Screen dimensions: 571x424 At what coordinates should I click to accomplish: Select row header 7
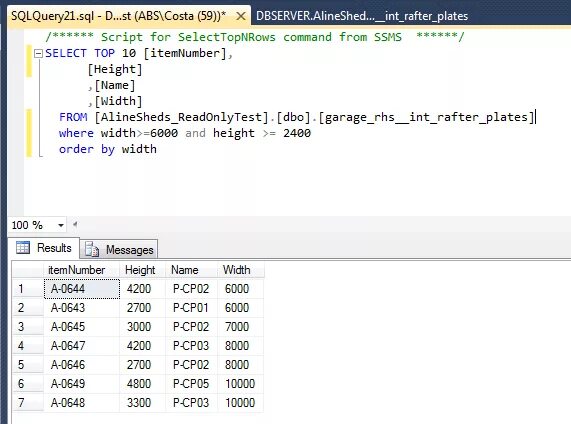point(28,403)
